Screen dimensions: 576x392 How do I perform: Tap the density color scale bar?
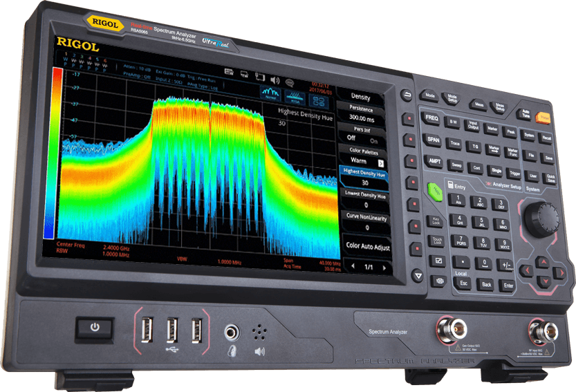[53, 153]
